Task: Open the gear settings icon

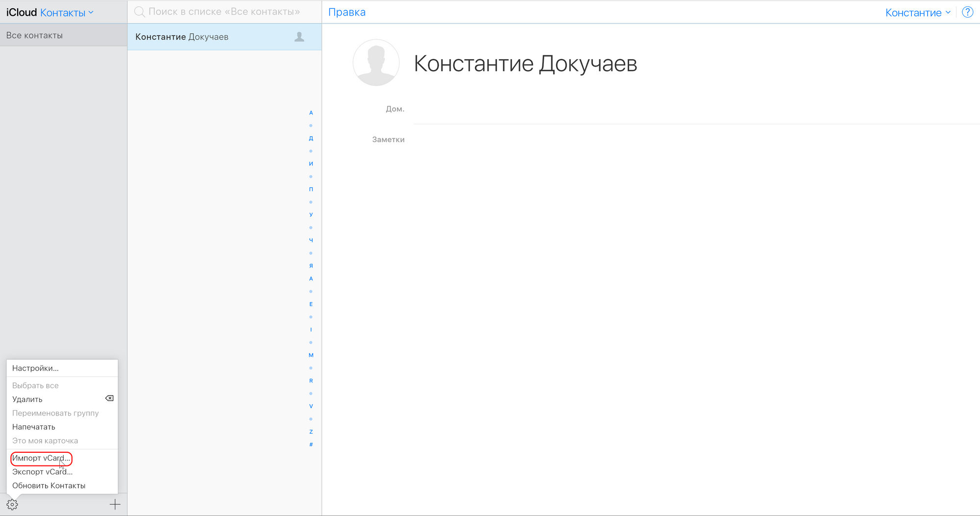Action: (12, 504)
